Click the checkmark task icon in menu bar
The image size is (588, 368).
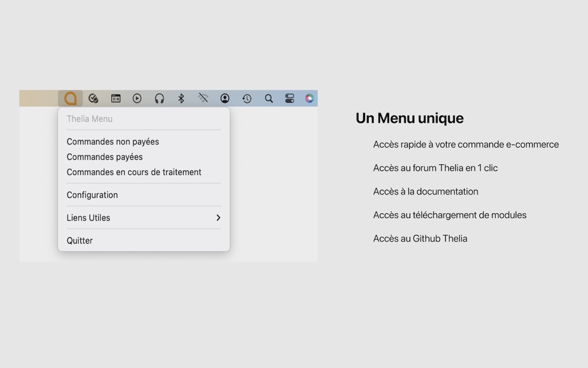point(93,99)
